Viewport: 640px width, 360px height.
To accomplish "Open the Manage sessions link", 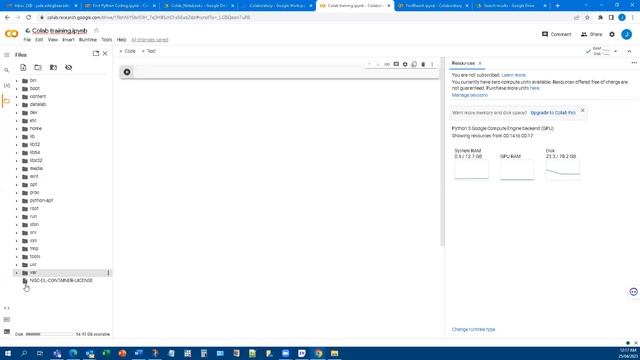I will [x=469, y=95].
